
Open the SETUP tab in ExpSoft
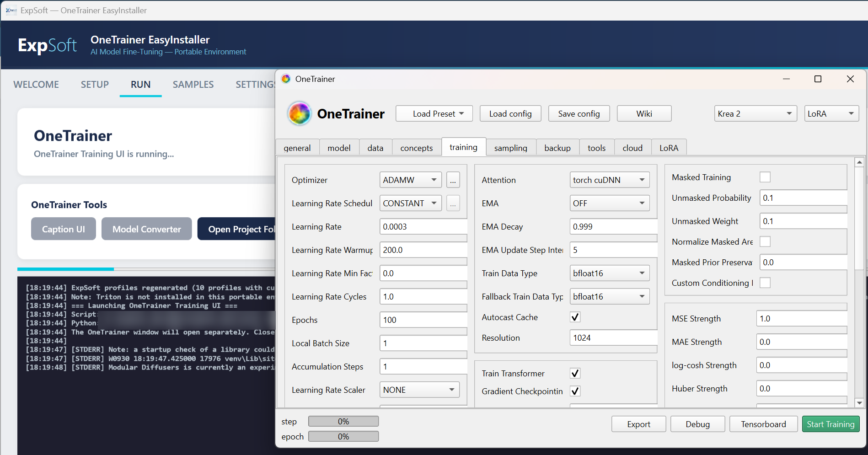[95, 85]
